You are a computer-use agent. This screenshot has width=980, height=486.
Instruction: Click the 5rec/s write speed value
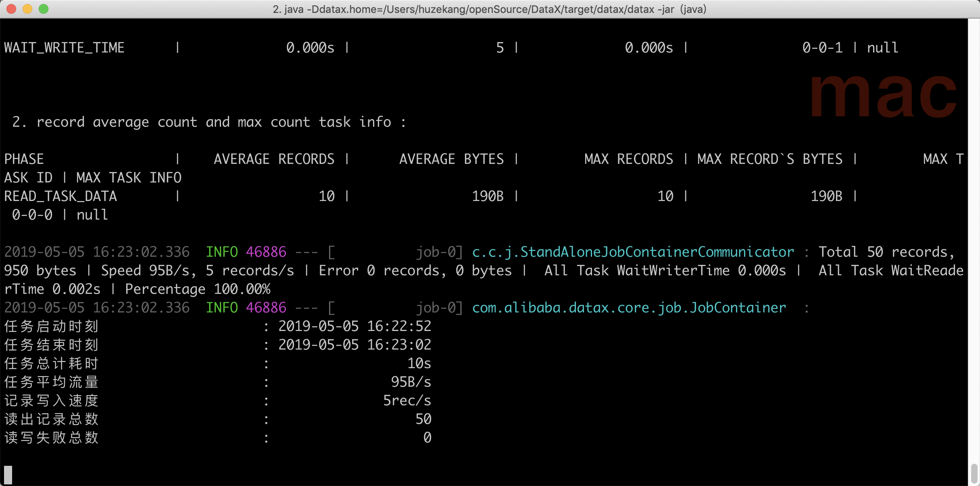[x=407, y=400]
